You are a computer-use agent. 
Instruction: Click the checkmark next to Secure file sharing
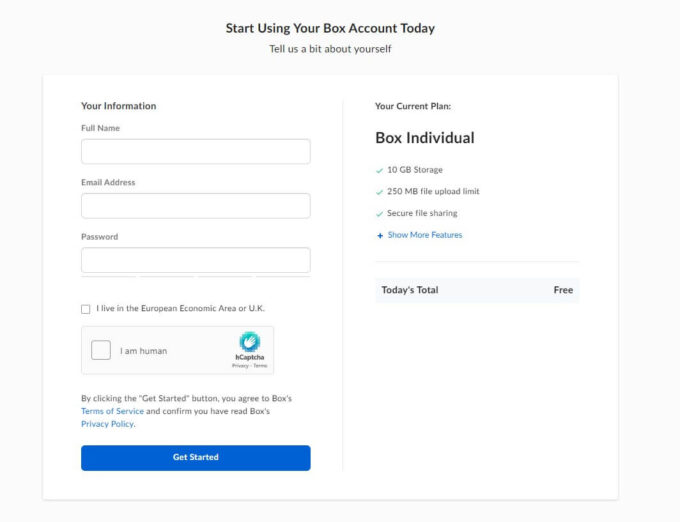(x=379, y=214)
